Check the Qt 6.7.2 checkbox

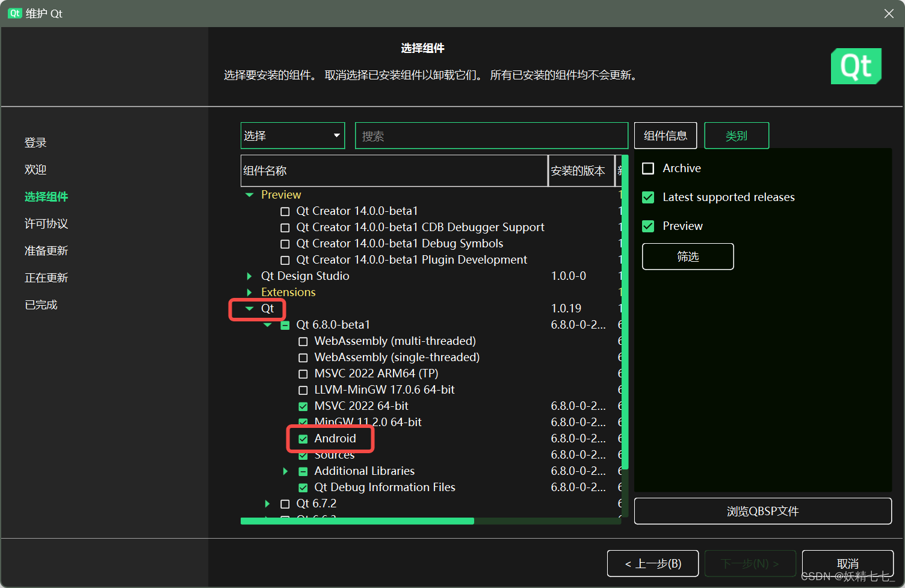(x=285, y=504)
